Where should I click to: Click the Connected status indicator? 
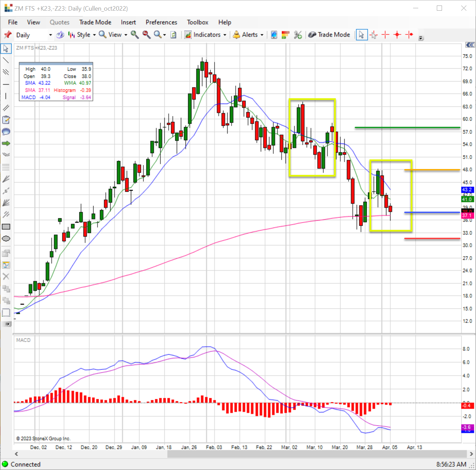tap(21, 464)
